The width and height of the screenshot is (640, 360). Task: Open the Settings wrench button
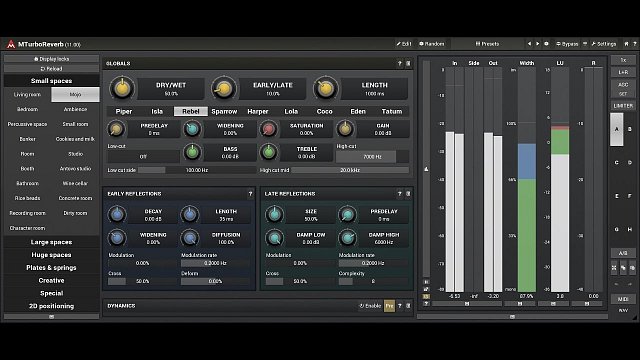click(604, 44)
